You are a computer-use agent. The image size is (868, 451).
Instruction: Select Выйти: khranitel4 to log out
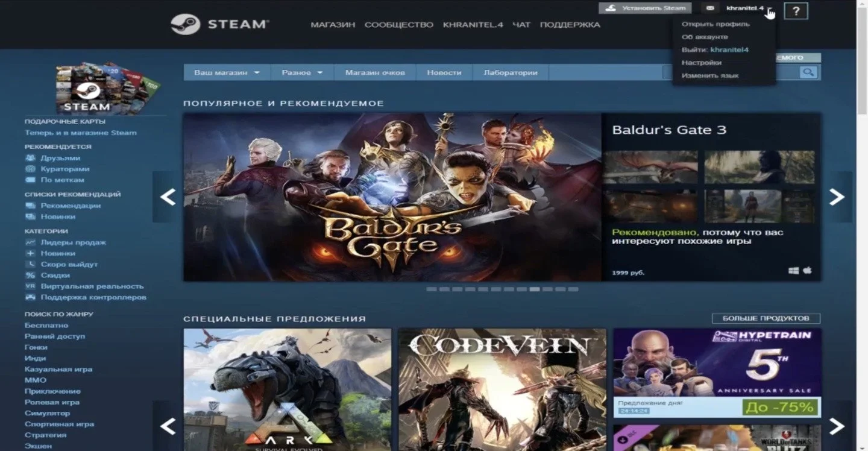point(715,49)
